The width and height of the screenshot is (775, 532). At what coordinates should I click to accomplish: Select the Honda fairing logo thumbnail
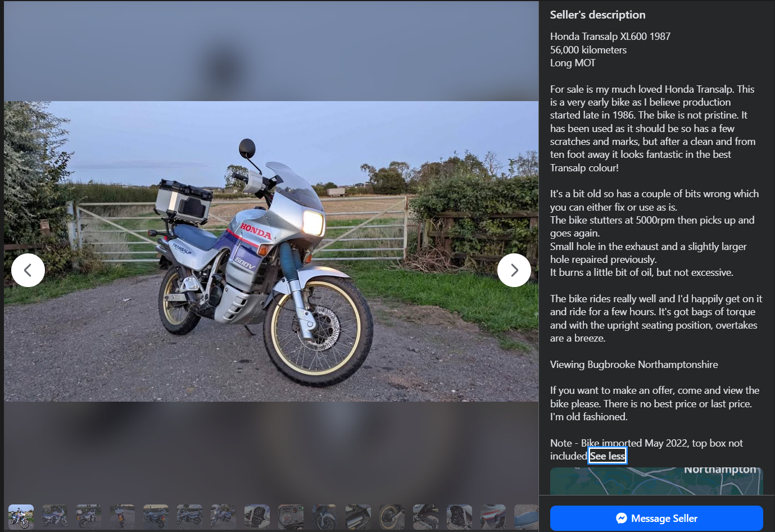493,516
